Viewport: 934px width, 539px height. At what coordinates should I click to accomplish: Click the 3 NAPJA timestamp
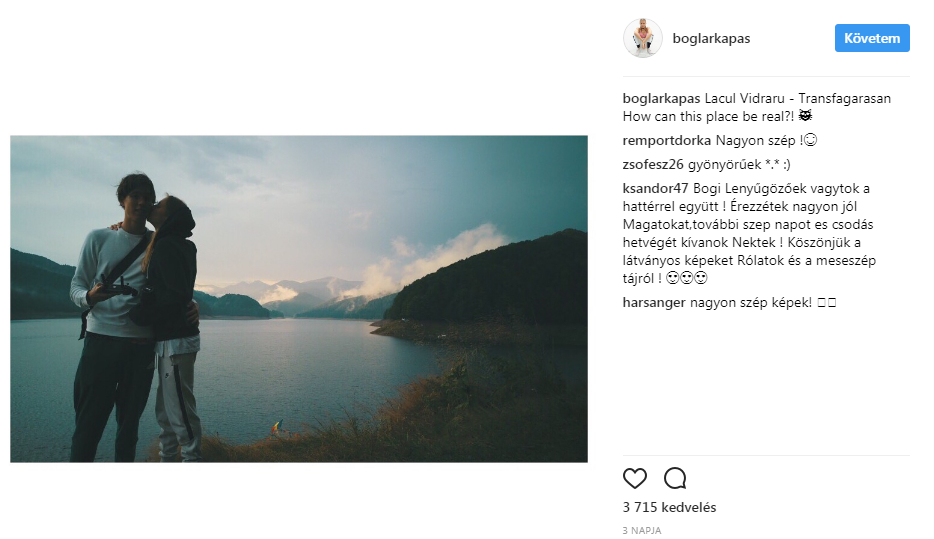tap(642, 530)
